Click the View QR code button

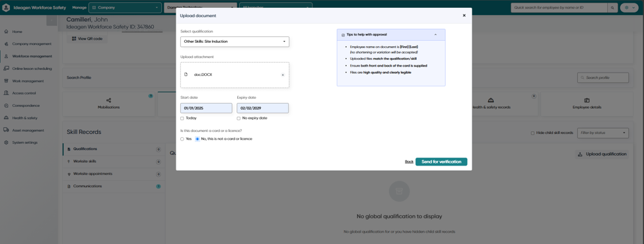pyautogui.click(x=87, y=38)
